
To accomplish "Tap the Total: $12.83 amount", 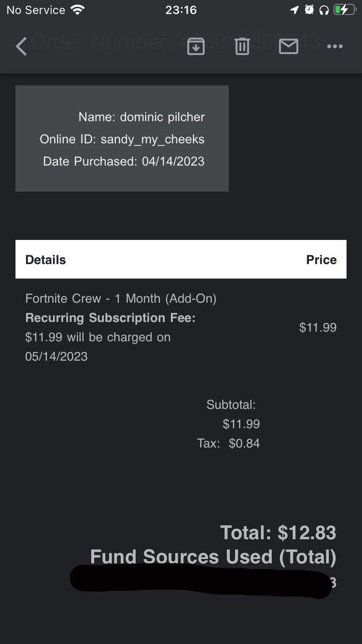I will click(278, 532).
